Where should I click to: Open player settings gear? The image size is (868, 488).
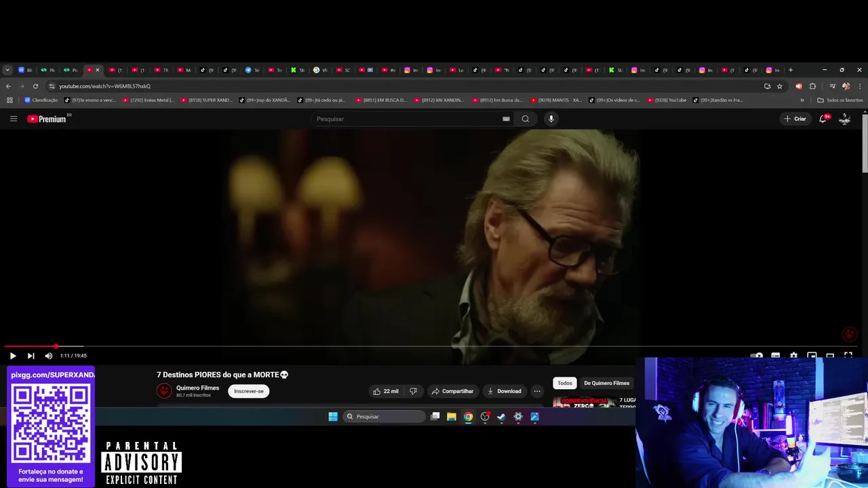793,356
